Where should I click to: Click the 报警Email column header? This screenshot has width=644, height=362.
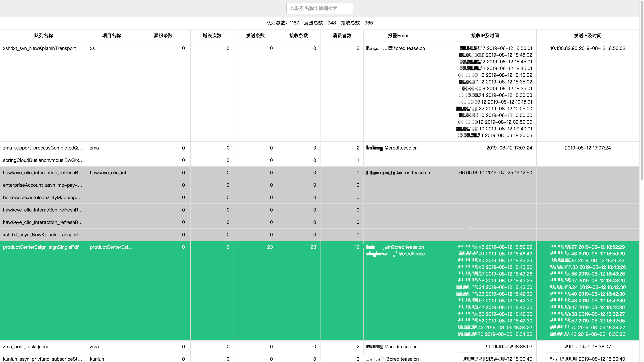point(399,36)
